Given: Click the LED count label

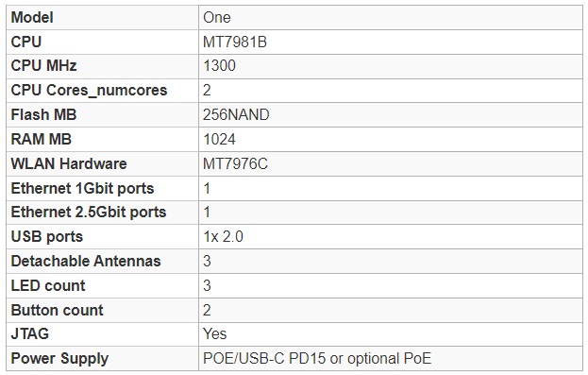Looking at the screenshot, I should click(x=48, y=285).
